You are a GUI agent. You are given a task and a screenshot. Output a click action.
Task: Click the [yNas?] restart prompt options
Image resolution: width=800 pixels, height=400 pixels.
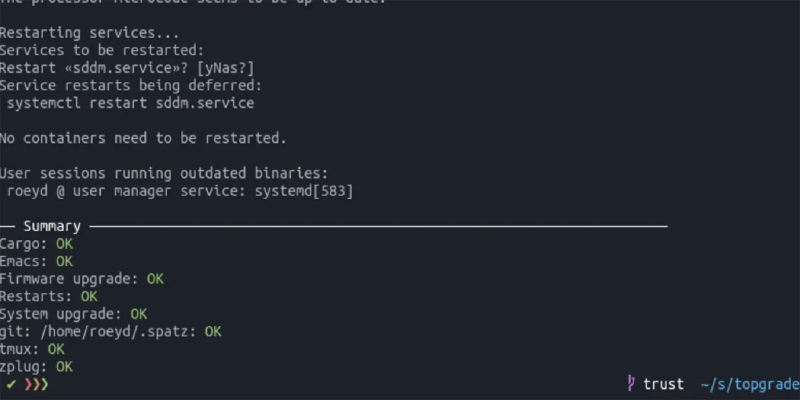[x=225, y=67]
